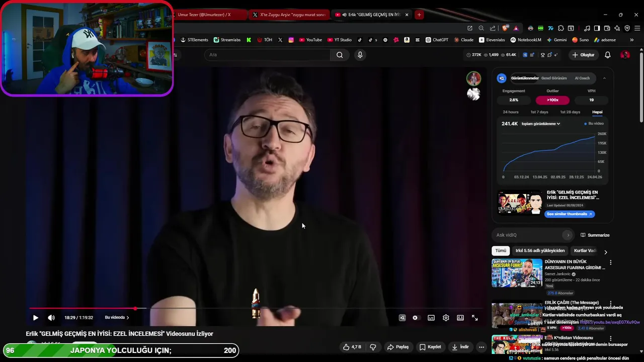This screenshot has height=362, width=644.
Task: Switch to Genel Görünüm tab
Action: pyautogui.click(x=553, y=78)
